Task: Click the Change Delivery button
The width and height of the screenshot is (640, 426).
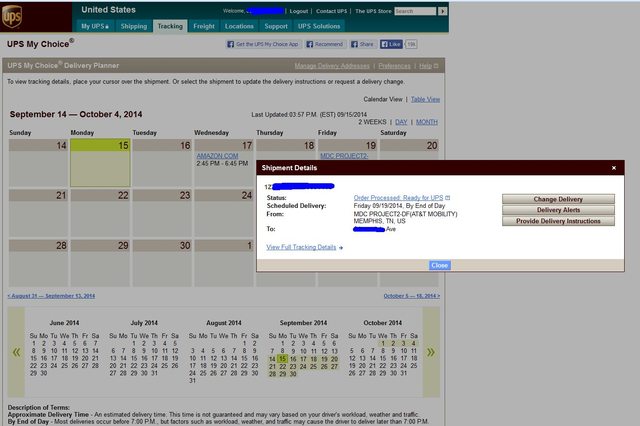Action: pos(558,199)
